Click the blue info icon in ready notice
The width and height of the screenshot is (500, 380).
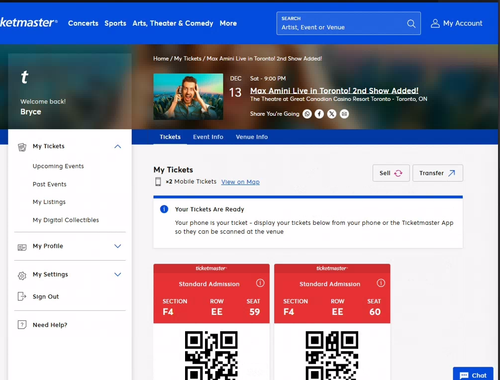164,209
